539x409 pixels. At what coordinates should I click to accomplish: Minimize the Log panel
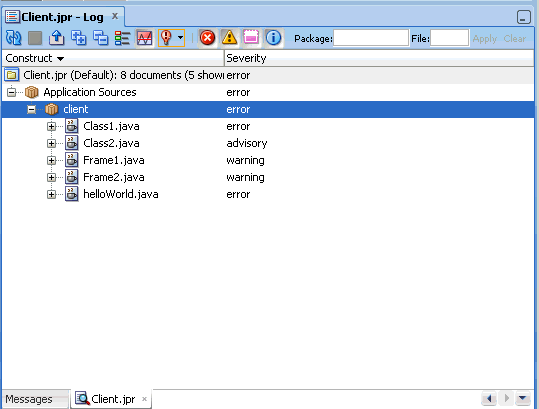click(524, 17)
